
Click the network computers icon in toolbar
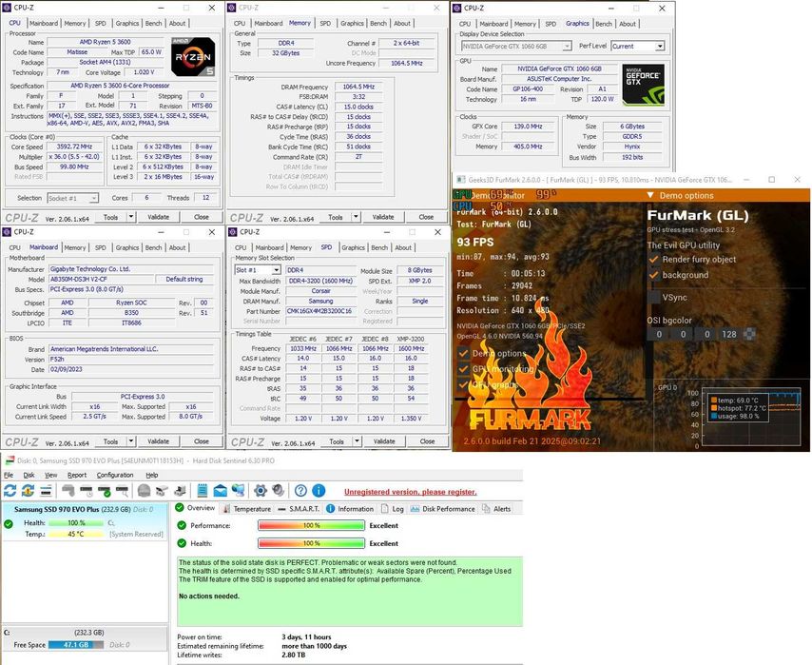239,490
